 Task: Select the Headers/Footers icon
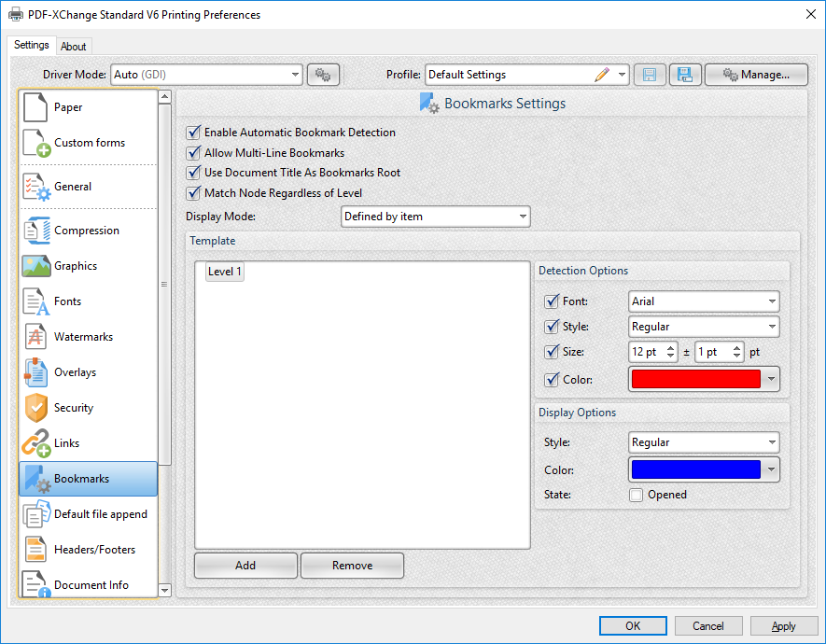(35, 550)
